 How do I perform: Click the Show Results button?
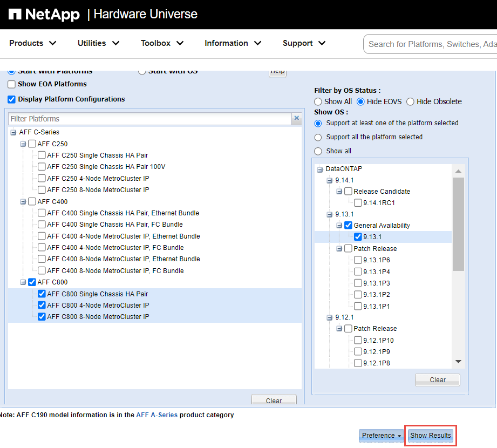(430, 436)
